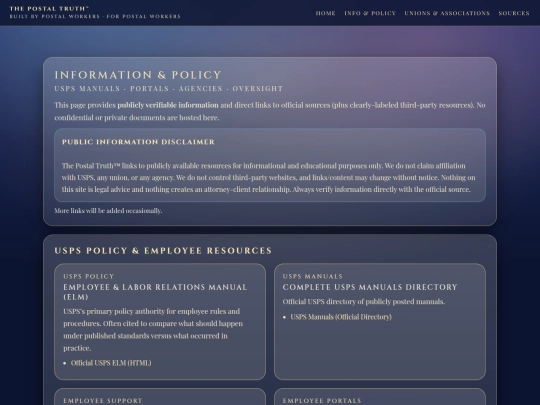Open the Sources nav item
The height and width of the screenshot is (405, 540).
click(514, 13)
